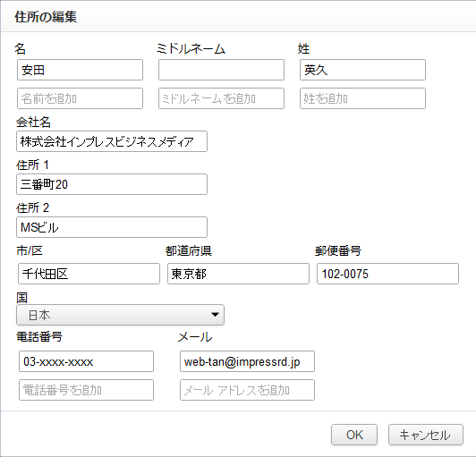The image size is (476, 457).
Task: Click the メール field with web-tan@impressrd.jp
Action: coord(247,361)
